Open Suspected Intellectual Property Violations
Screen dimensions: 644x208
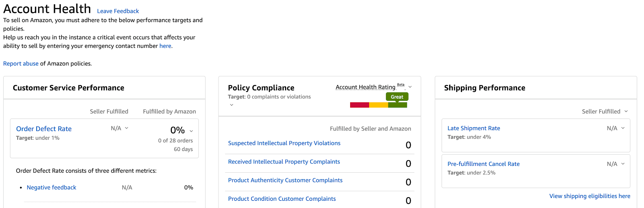pyautogui.click(x=284, y=143)
